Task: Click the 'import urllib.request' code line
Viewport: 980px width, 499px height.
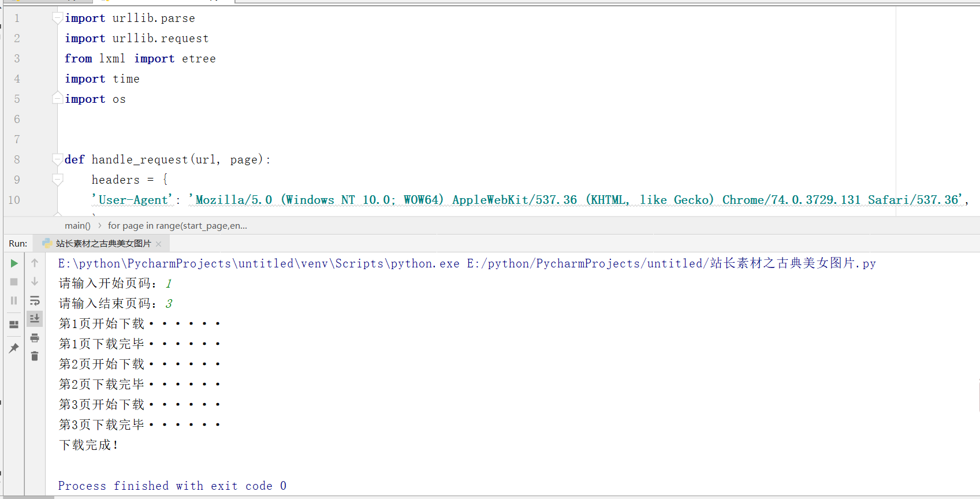Action: (x=137, y=39)
